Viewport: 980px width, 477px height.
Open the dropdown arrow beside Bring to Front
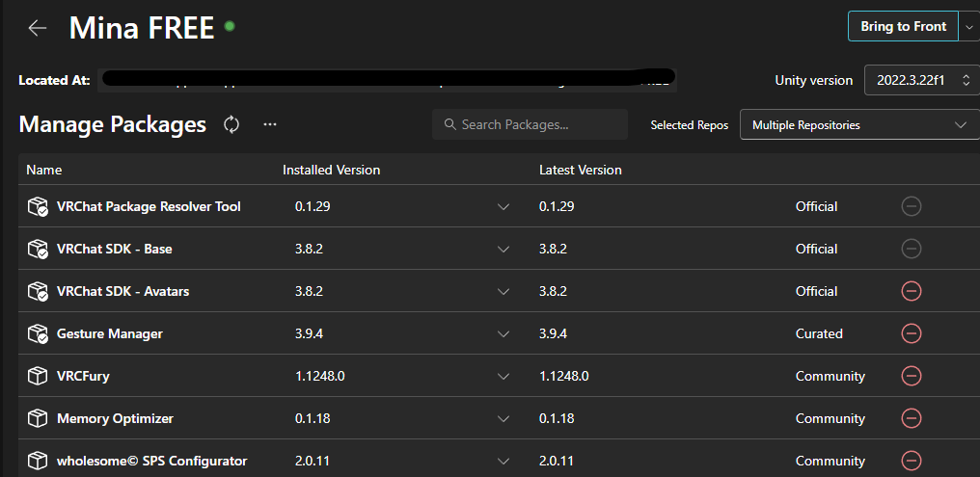tap(969, 27)
